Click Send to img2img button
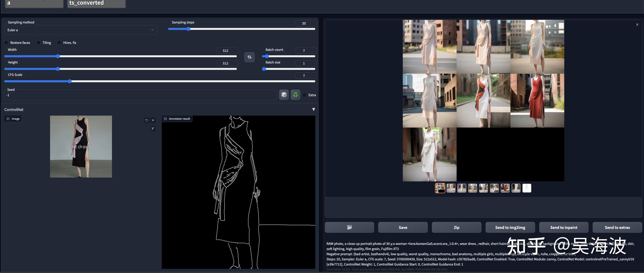Screen dimensions: 644x273 click(510, 227)
